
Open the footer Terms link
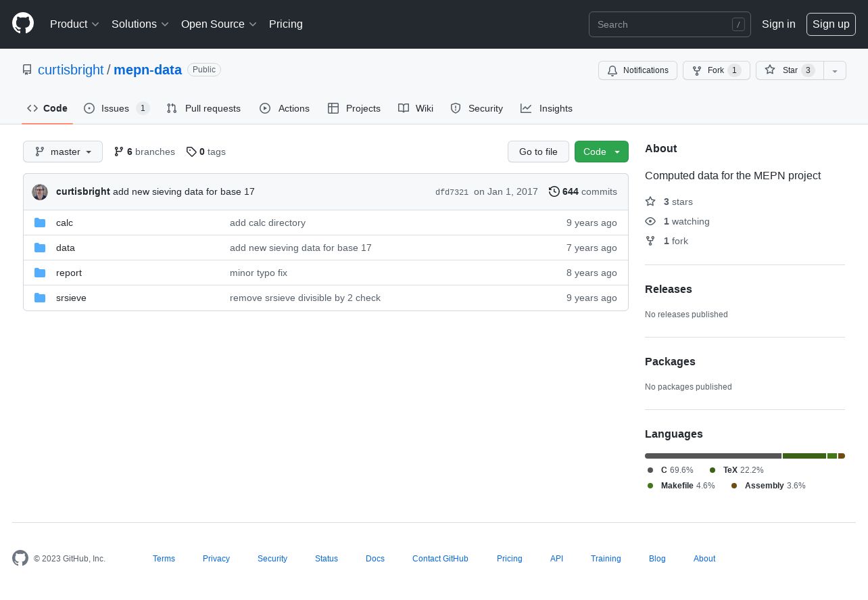pyautogui.click(x=164, y=559)
